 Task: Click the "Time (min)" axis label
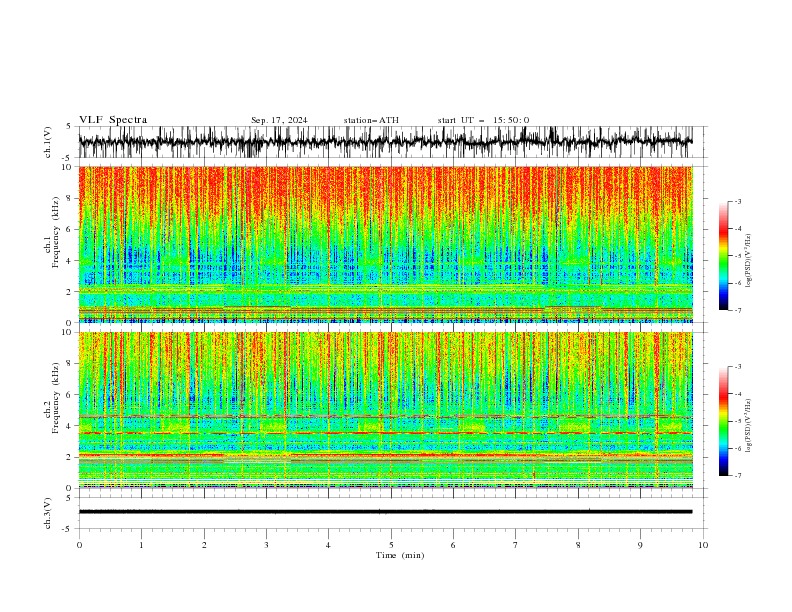click(x=400, y=555)
